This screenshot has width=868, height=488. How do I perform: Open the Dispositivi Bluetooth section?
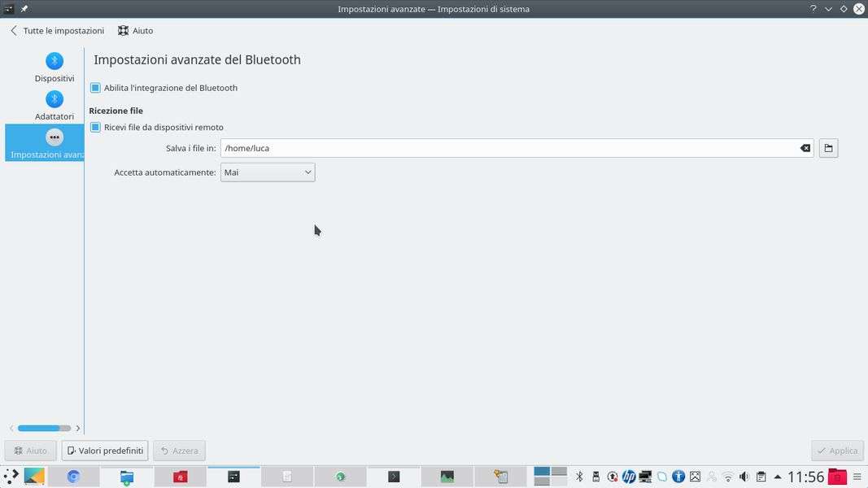click(x=55, y=67)
